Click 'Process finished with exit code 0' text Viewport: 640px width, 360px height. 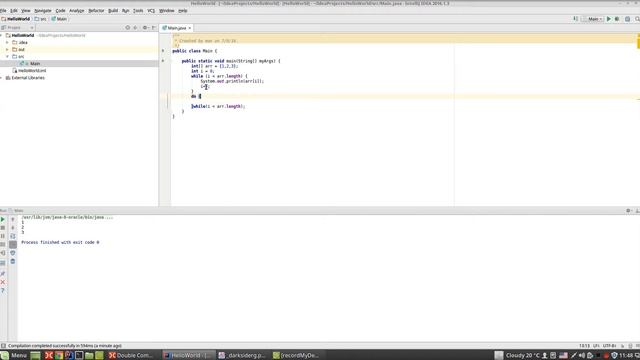pos(60,242)
